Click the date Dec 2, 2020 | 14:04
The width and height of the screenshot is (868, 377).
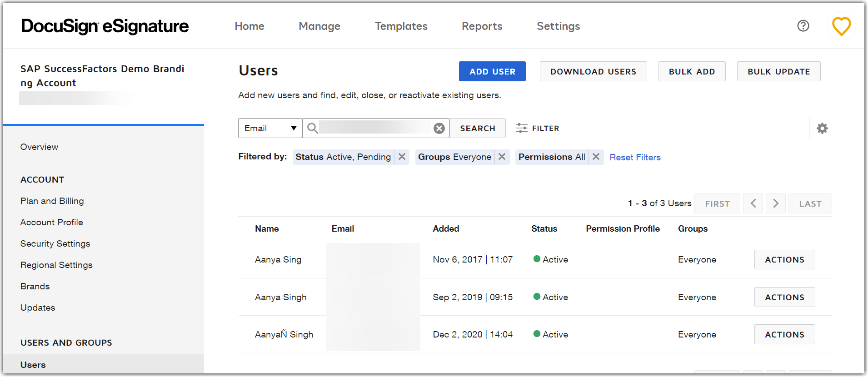tap(473, 334)
